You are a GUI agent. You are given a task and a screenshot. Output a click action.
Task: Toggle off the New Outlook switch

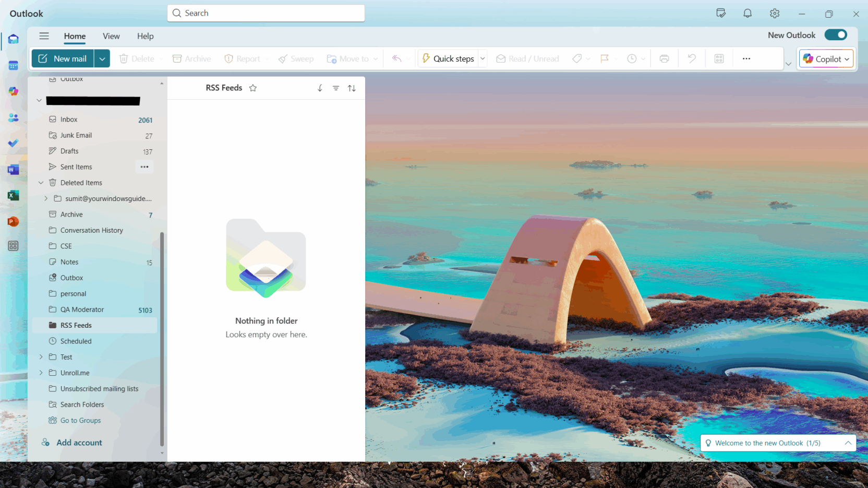point(836,34)
